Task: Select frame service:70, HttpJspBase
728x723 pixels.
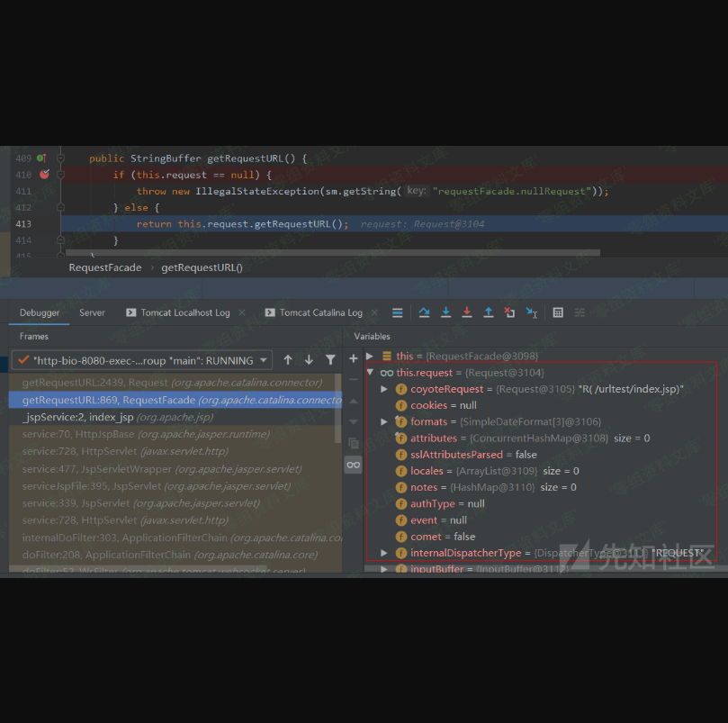Action: point(175,434)
